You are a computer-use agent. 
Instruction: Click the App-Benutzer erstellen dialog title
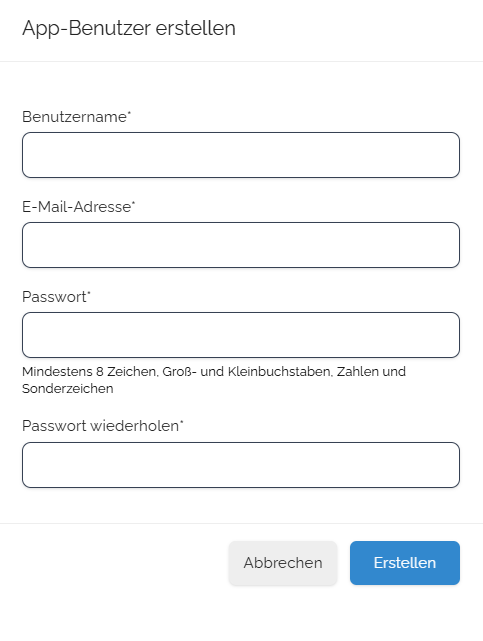(x=129, y=29)
